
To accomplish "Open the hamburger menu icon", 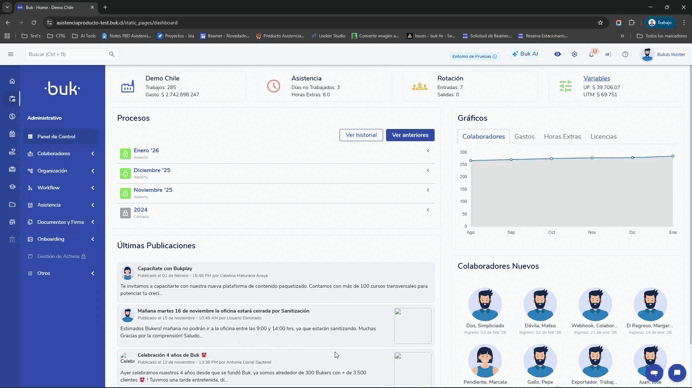I will click(x=11, y=54).
